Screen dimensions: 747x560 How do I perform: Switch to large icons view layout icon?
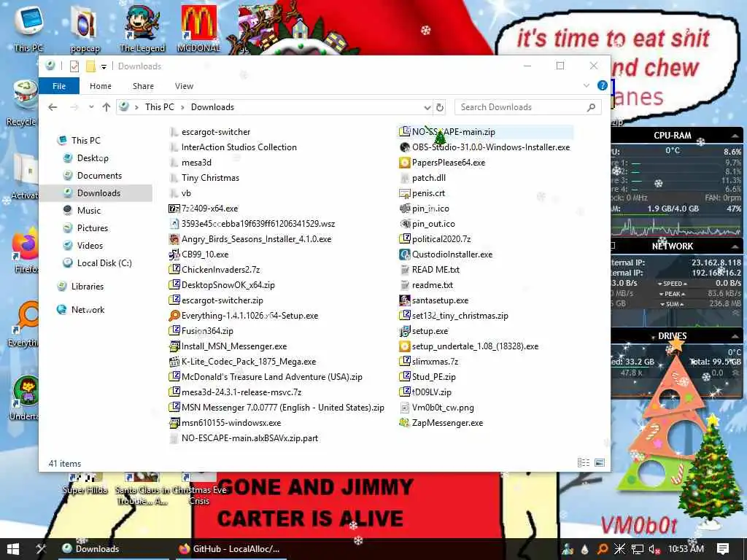600,462
